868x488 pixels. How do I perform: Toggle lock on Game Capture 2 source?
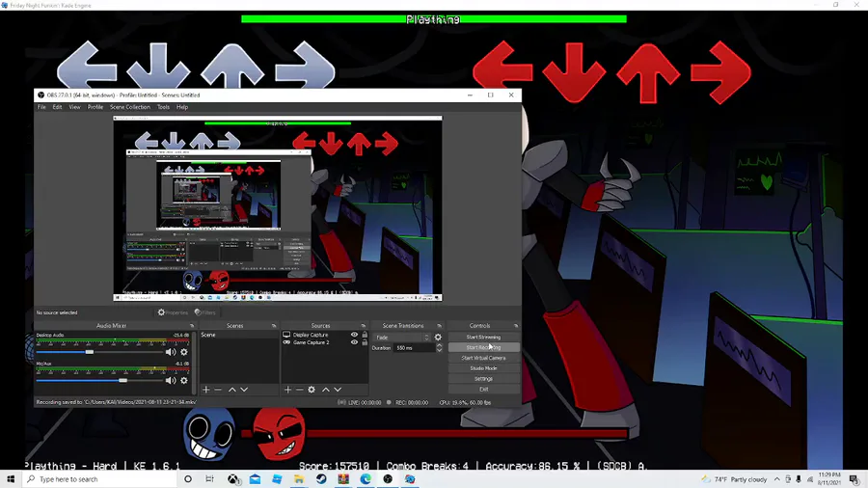365,342
